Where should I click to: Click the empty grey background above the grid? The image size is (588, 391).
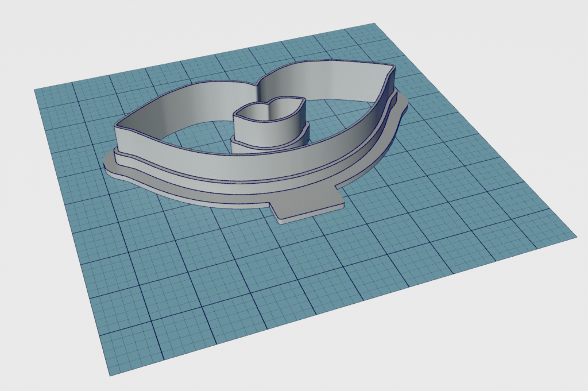pyautogui.click(x=172, y=29)
